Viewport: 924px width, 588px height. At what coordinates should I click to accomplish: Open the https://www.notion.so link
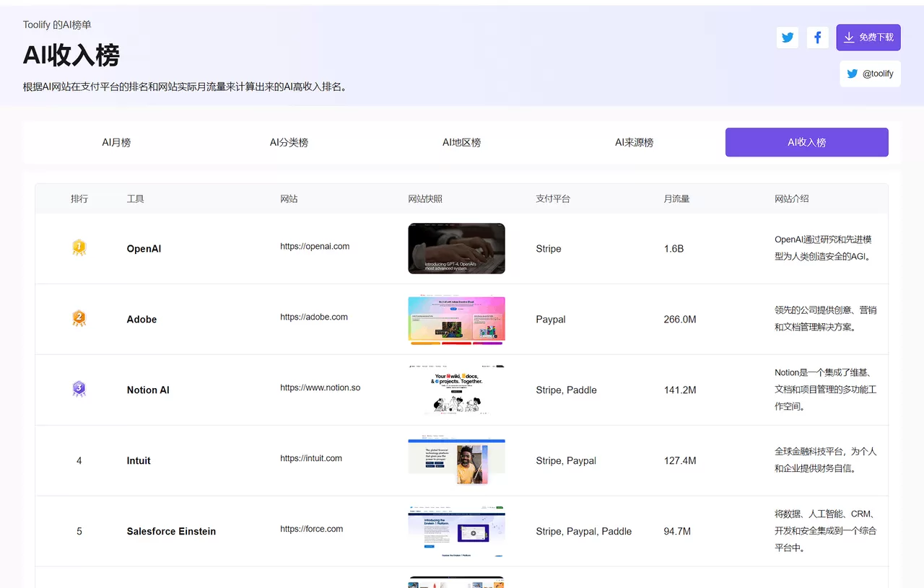(320, 387)
